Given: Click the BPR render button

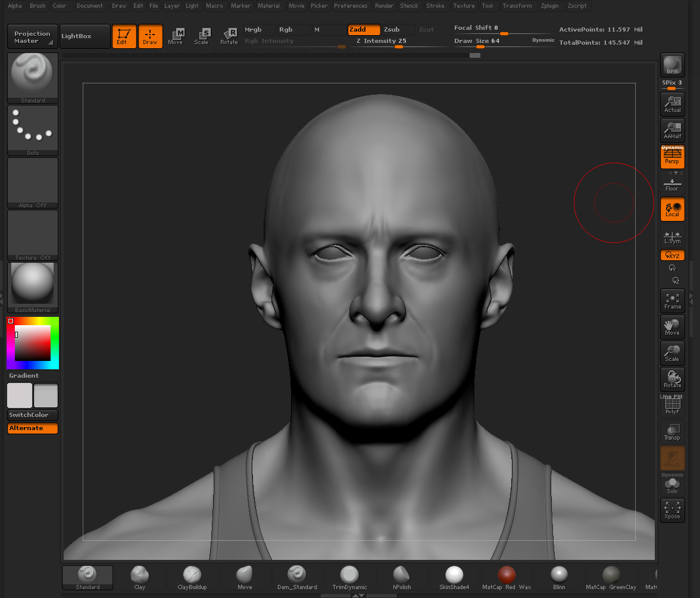Looking at the screenshot, I should (x=673, y=65).
